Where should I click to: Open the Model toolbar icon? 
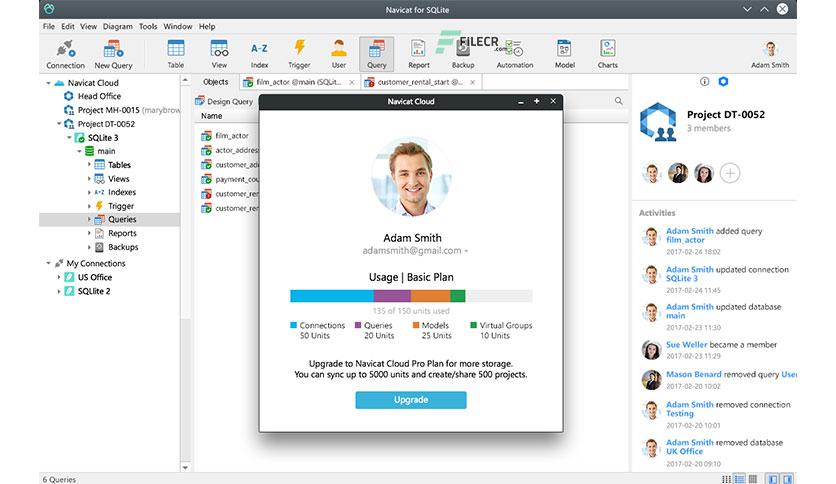pos(564,54)
